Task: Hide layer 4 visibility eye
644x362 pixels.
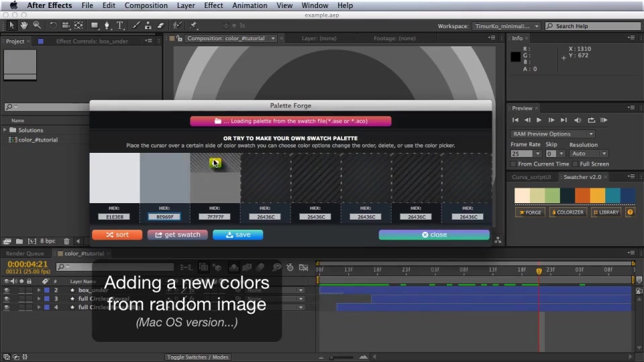Action: pos(6,307)
